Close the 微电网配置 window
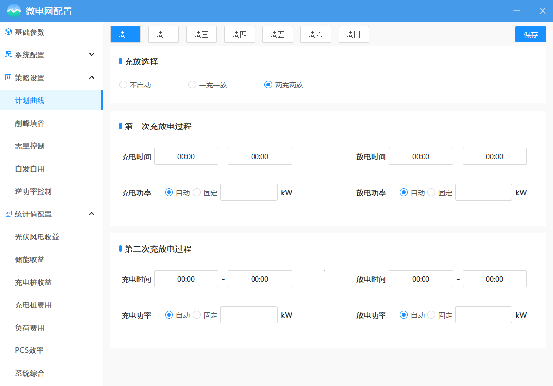 [x=542, y=11]
